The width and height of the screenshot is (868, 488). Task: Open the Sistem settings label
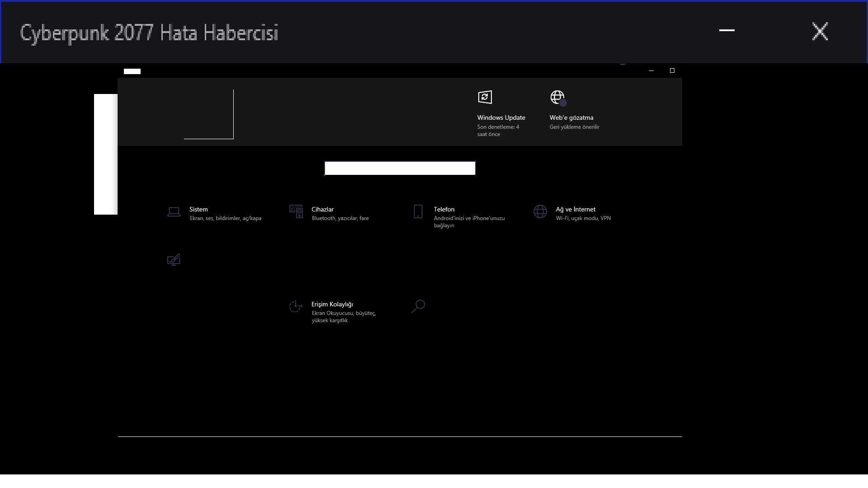point(198,209)
